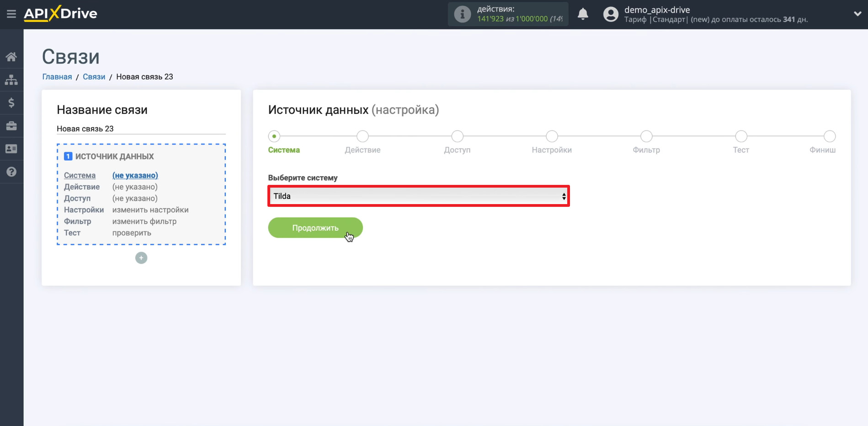
Task: Open the Tilda system dropdown
Action: pyautogui.click(x=418, y=196)
